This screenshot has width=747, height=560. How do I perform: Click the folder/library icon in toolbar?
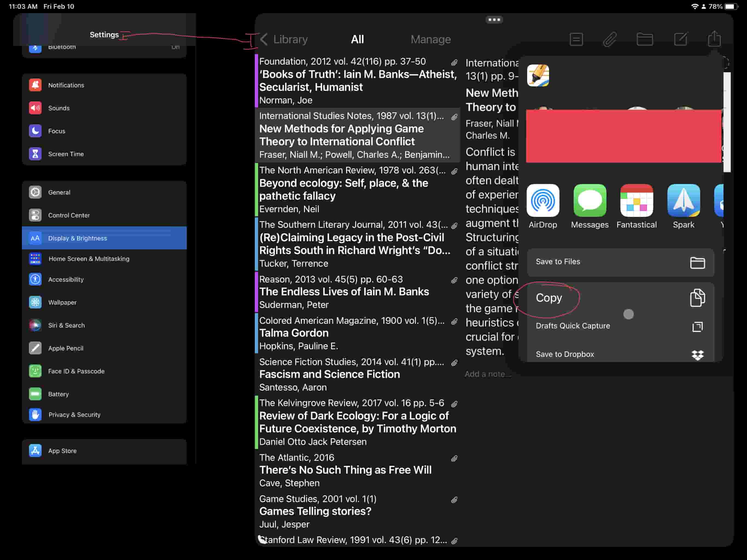[x=645, y=39]
